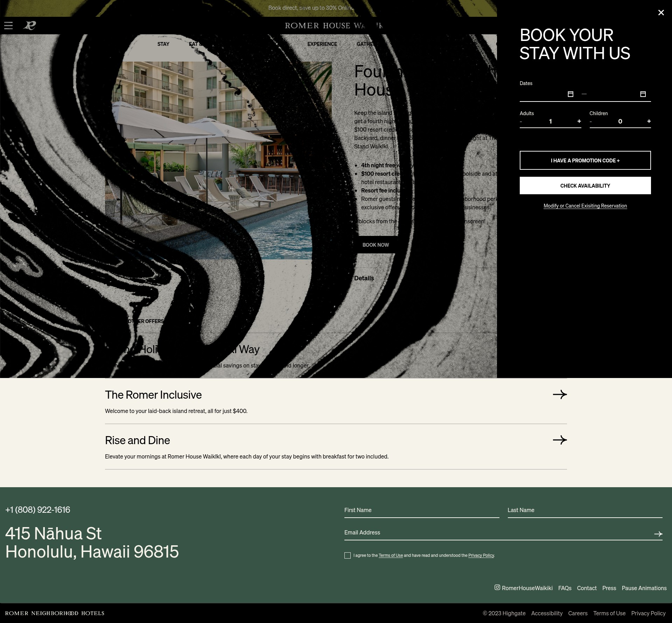Focus the Last Name field

[x=585, y=510]
